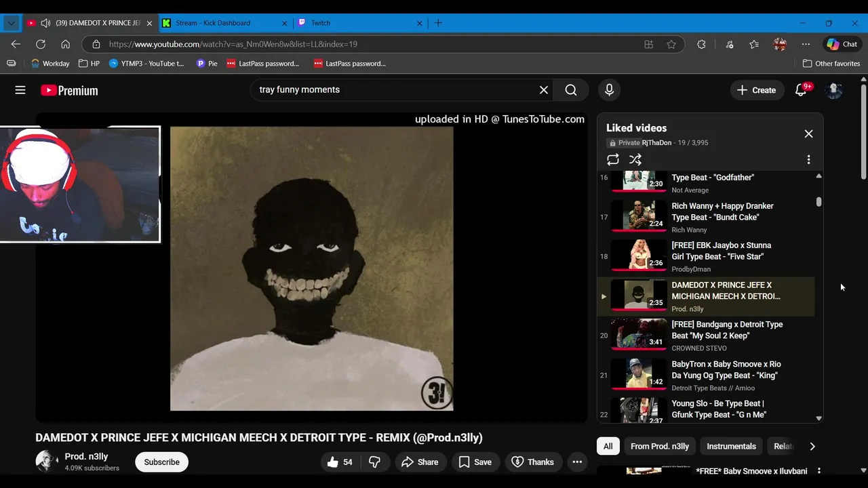Open favorites list icon in toolbar

click(x=754, y=44)
